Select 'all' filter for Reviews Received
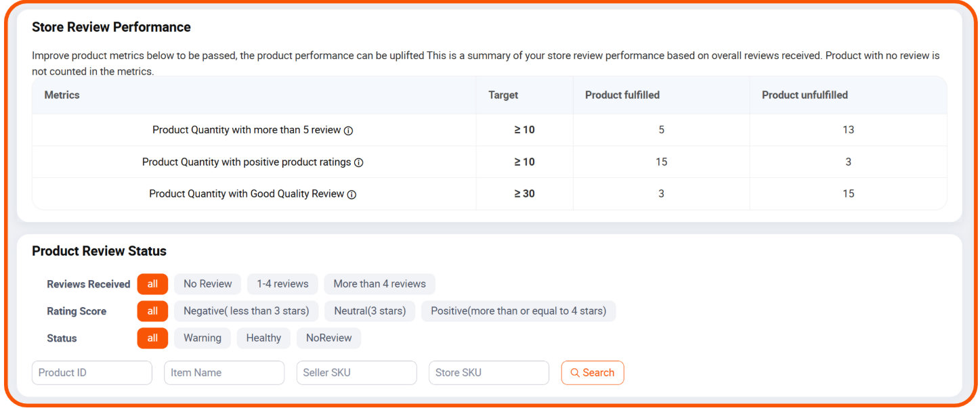Viewport: 980px width, 408px height. pyautogui.click(x=152, y=284)
